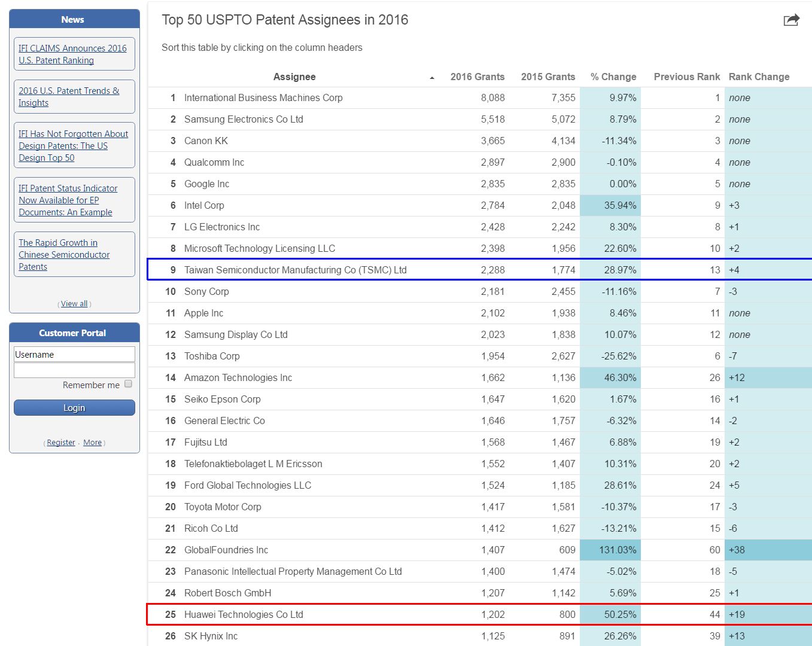Click the View all news link
The image size is (812, 646).
pos(74,303)
